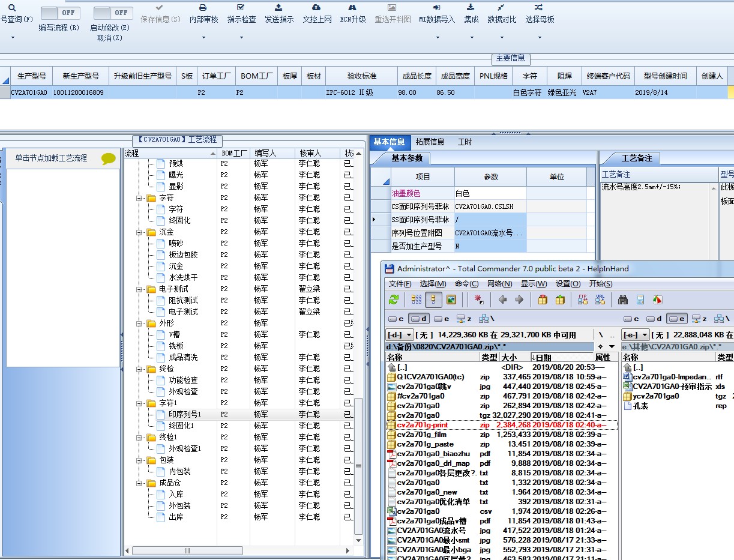The image size is (734, 560).
Task: Click CV2A701GA0 row in main info grid
Action: pyautogui.click(x=367, y=93)
